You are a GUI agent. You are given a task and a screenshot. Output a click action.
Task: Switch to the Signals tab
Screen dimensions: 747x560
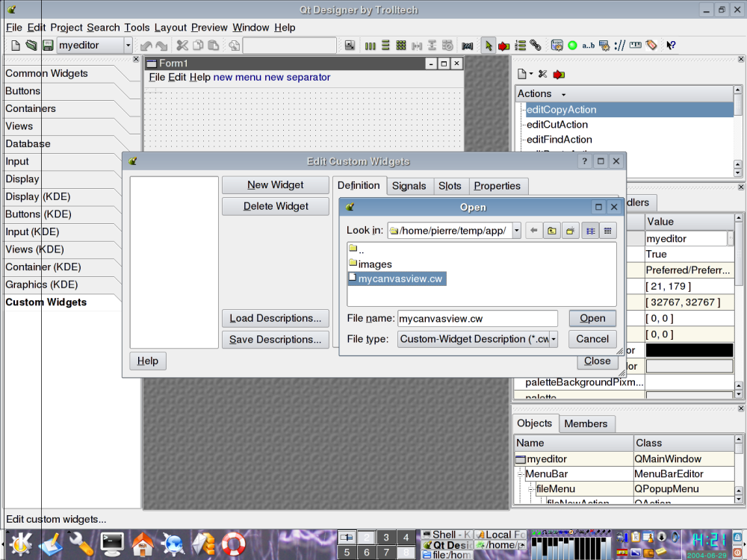[409, 186]
